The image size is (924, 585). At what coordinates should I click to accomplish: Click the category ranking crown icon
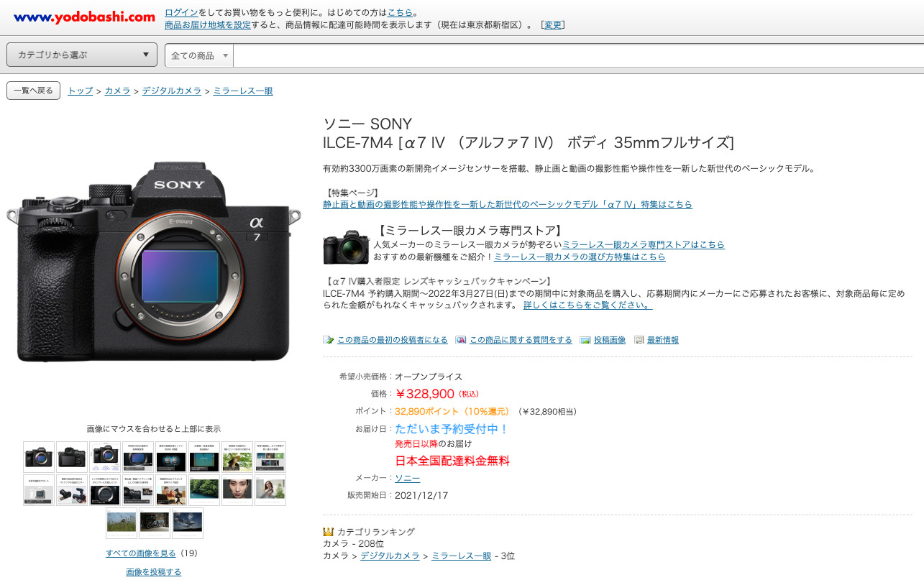pyautogui.click(x=329, y=532)
